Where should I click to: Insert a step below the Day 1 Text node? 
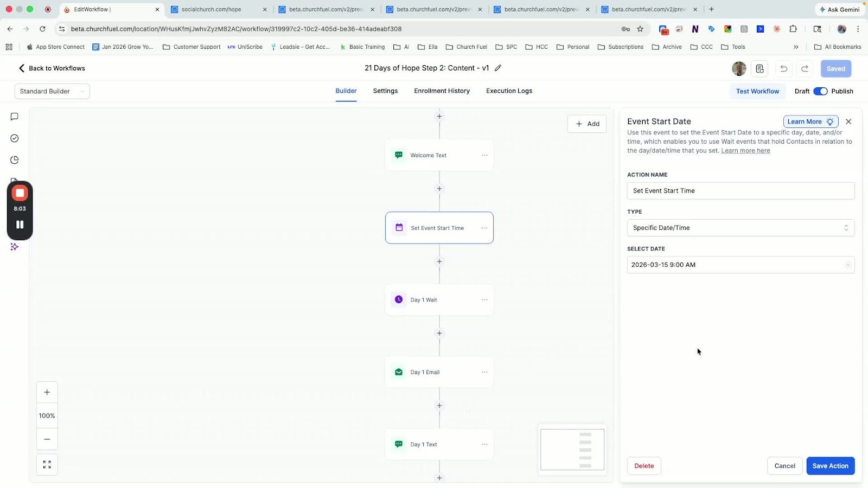point(439,478)
